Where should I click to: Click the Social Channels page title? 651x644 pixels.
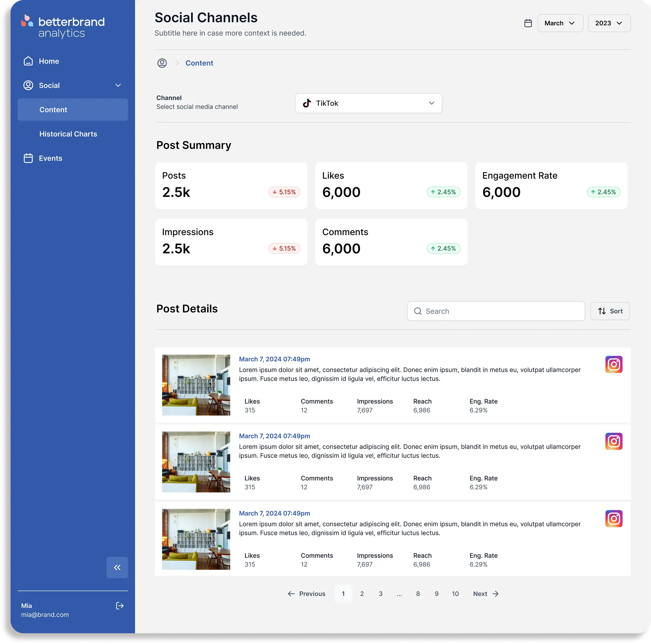[206, 18]
